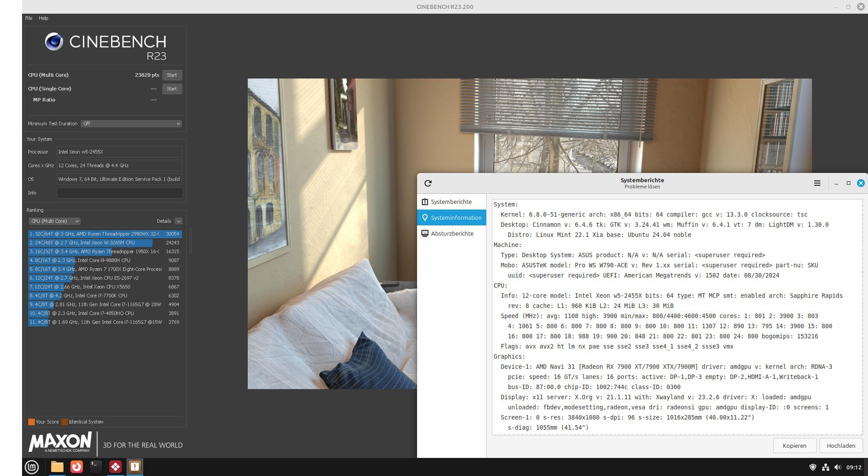This screenshot has height=476, width=868.
Task: Select ranking row Core i7-4850HQ 3891
Action: tap(105, 313)
